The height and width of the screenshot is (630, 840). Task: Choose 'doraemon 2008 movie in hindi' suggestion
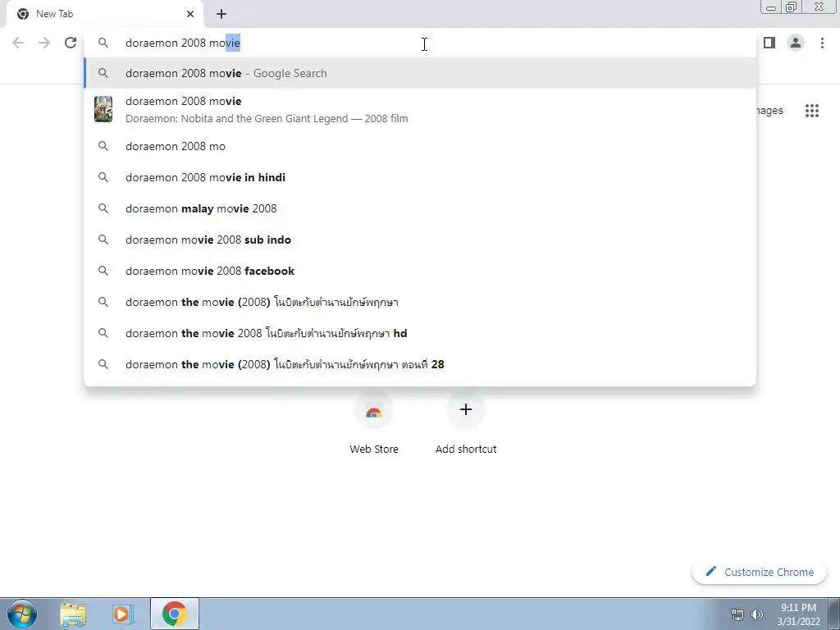(420, 177)
